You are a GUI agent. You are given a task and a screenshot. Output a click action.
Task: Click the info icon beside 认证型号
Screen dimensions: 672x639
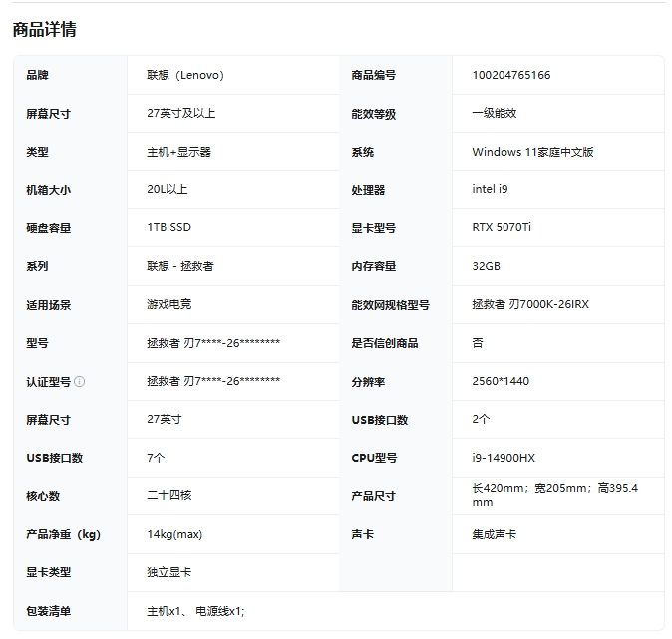point(80,381)
